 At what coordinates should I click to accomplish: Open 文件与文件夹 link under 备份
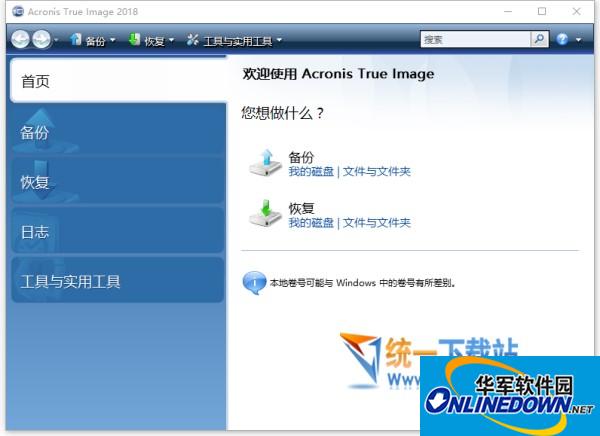coord(377,171)
